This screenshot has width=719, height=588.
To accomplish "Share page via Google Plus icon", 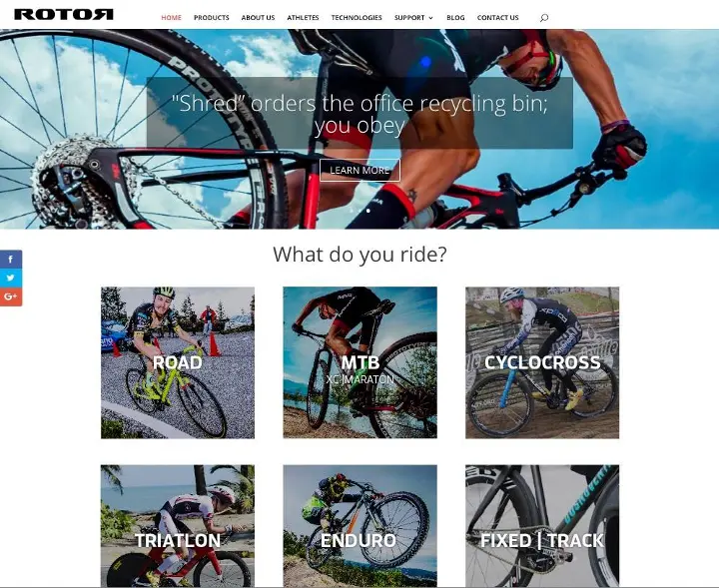I will click(11, 296).
